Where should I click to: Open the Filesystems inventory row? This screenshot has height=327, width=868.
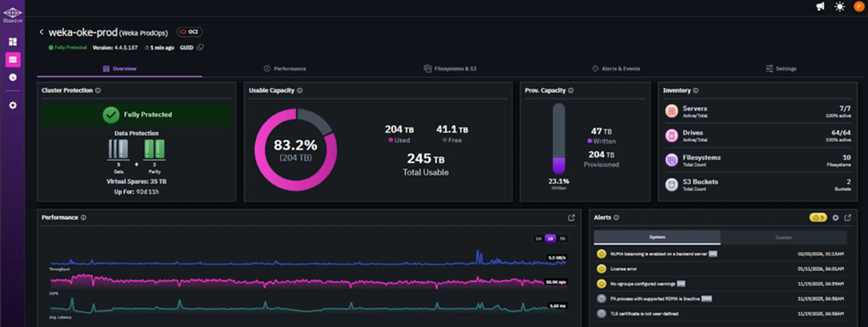coord(757,160)
